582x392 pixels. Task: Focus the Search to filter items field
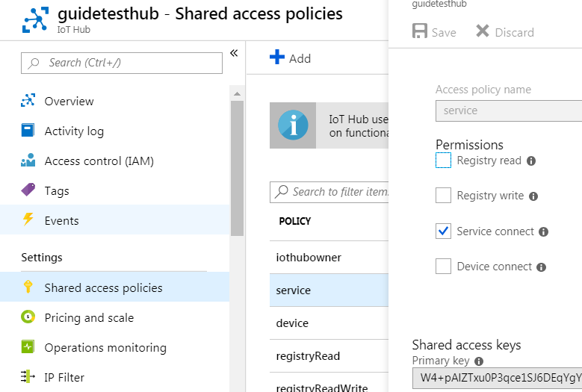tap(329, 192)
